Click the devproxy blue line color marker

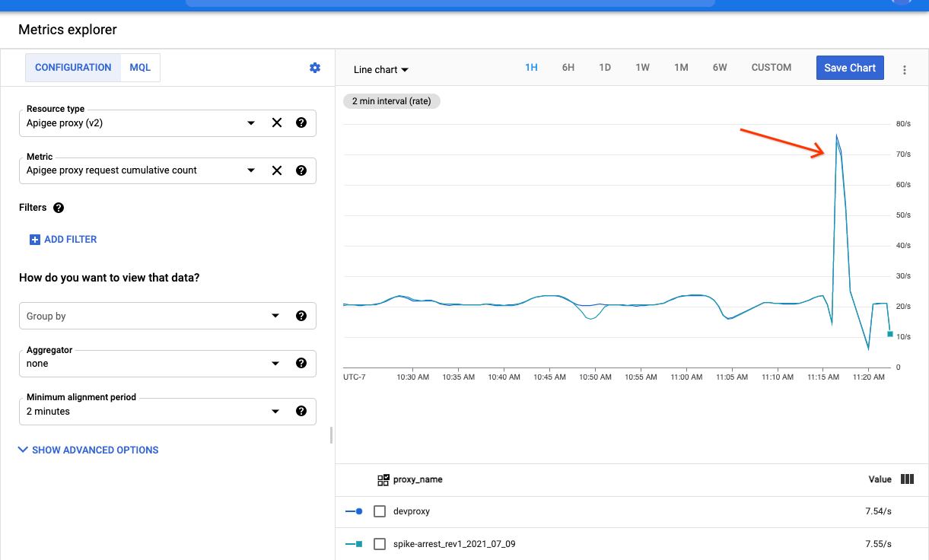354,511
